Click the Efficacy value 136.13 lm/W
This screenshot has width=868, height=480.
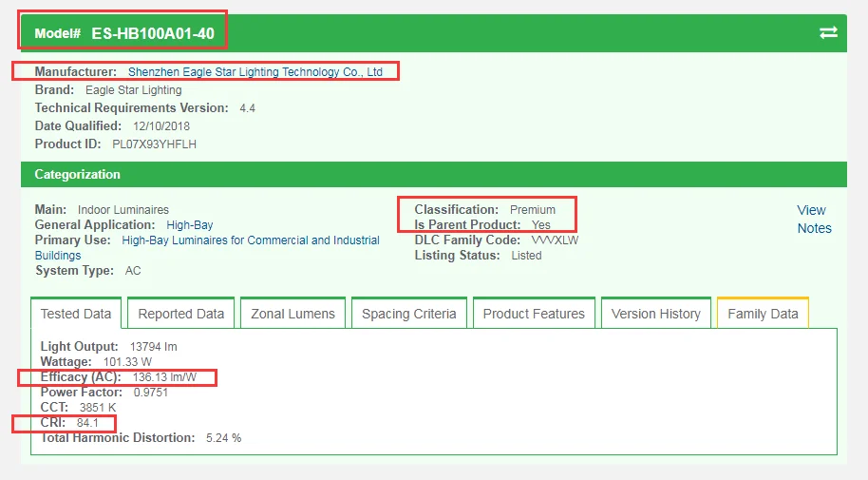coord(164,377)
